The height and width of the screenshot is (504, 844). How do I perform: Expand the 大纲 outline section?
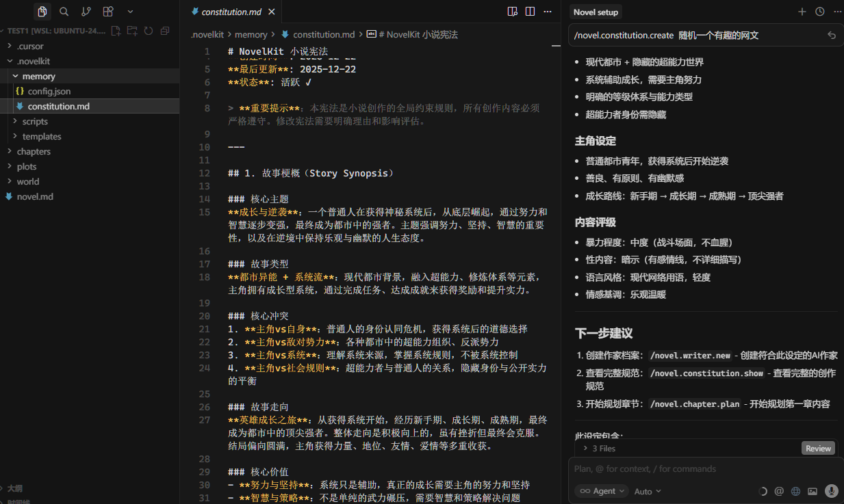coord(14,488)
